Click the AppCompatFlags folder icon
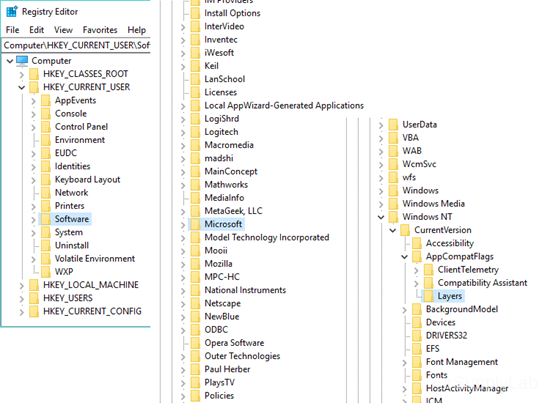 [417, 256]
